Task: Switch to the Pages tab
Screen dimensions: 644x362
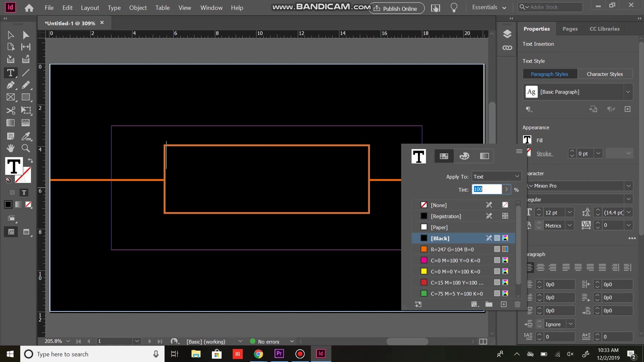Action: pos(570,29)
